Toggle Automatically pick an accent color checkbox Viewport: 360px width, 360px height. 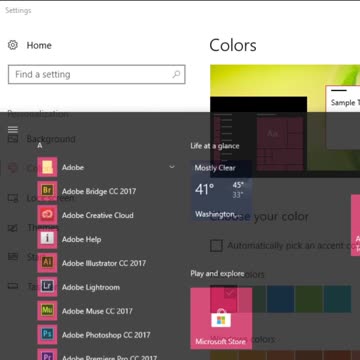click(216, 246)
